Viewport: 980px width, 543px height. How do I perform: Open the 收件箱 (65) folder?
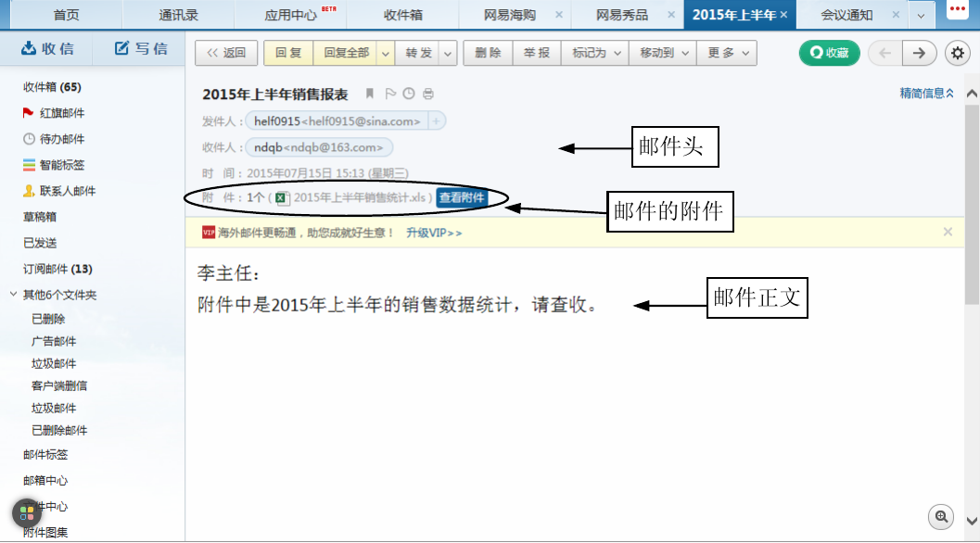53,87
